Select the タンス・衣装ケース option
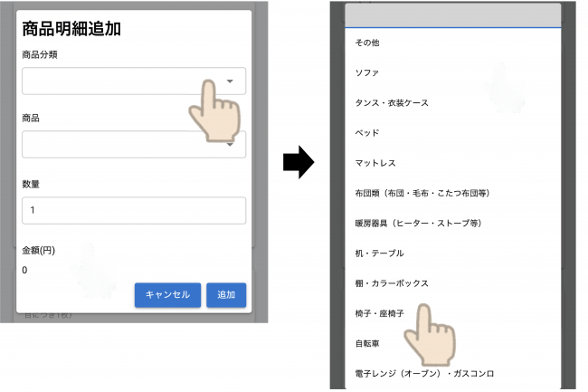588x392 pixels. [x=392, y=102]
